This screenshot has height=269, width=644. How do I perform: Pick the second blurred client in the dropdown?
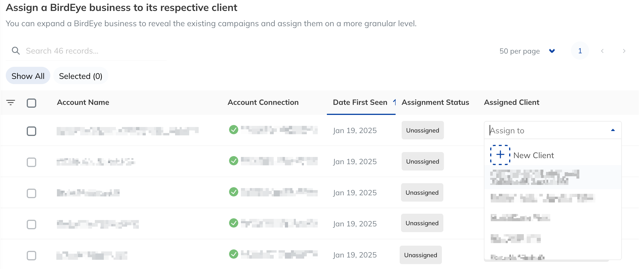tap(553, 198)
